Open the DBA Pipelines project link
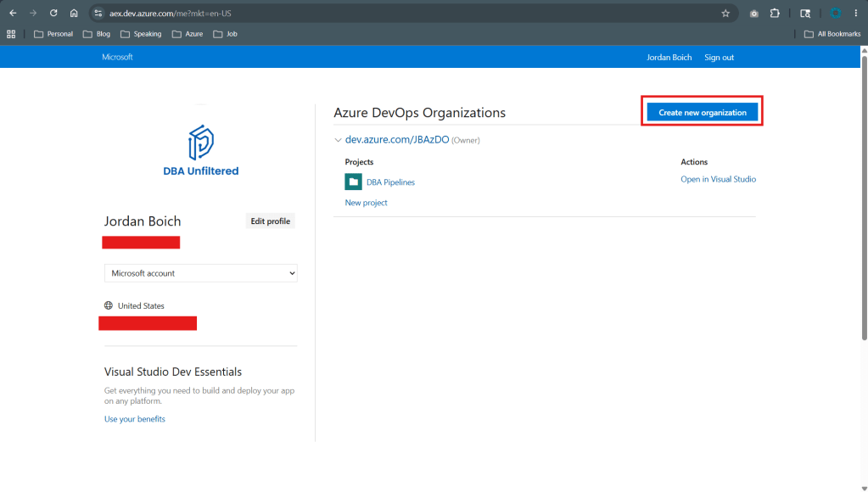 (390, 182)
